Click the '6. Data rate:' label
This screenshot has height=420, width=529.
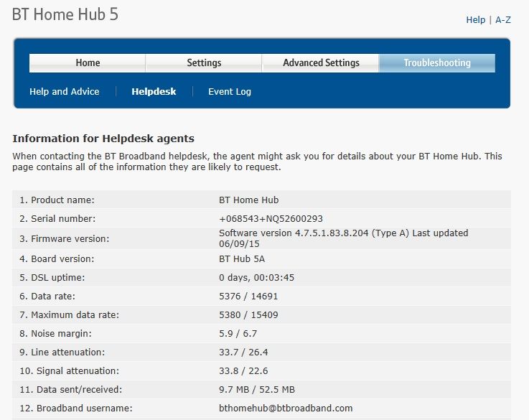pyautogui.click(x=47, y=297)
